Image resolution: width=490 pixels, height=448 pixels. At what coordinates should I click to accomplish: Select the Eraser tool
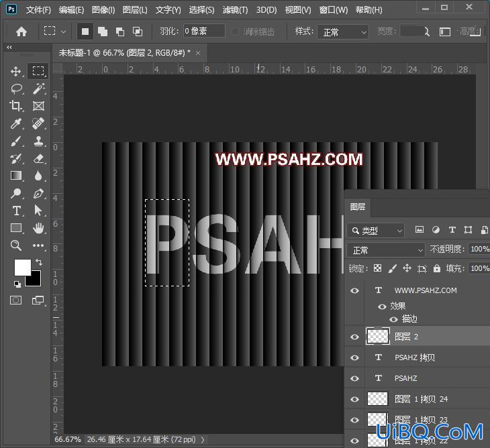(x=38, y=158)
